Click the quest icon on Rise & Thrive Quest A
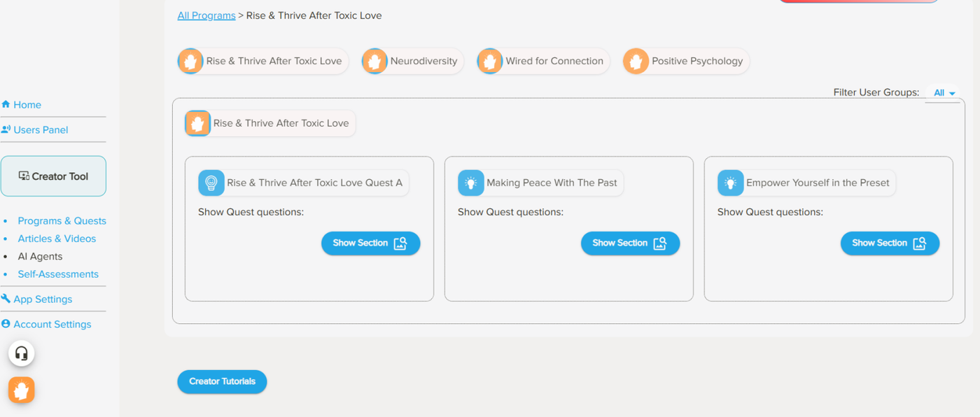The width and height of the screenshot is (980, 417). pyautogui.click(x=211, y=183)
